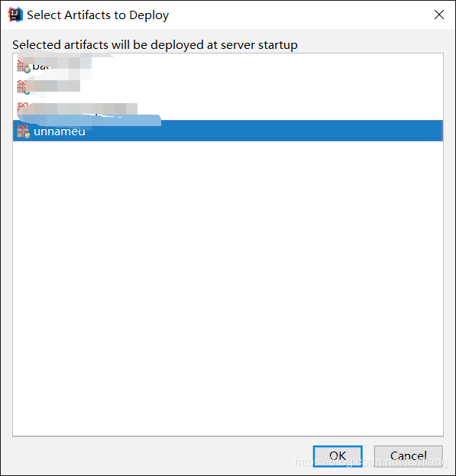
Task: Click blank title bar space right of title
Action: pos(300,15)
